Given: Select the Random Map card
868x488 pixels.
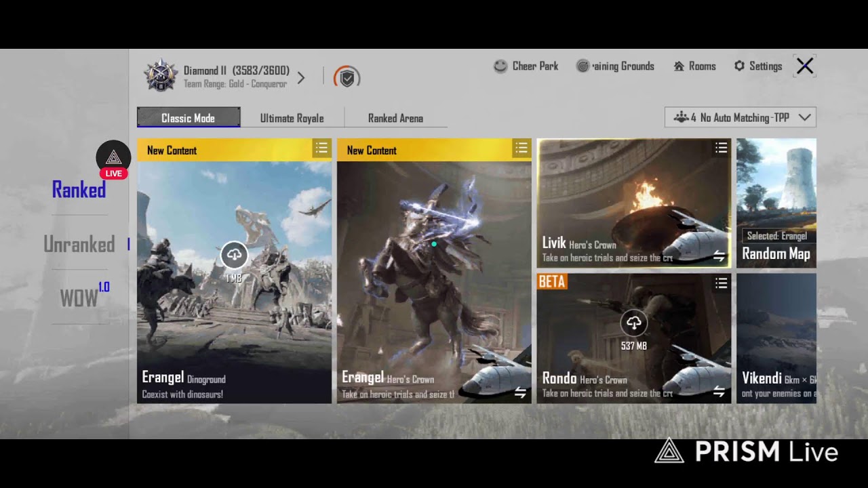Looking at the screenshot, I should pyautogui.click(x=776, y=203).
